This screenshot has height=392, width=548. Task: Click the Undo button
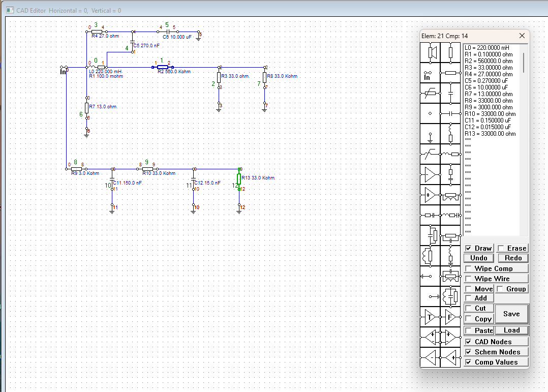tap(479, 258)
